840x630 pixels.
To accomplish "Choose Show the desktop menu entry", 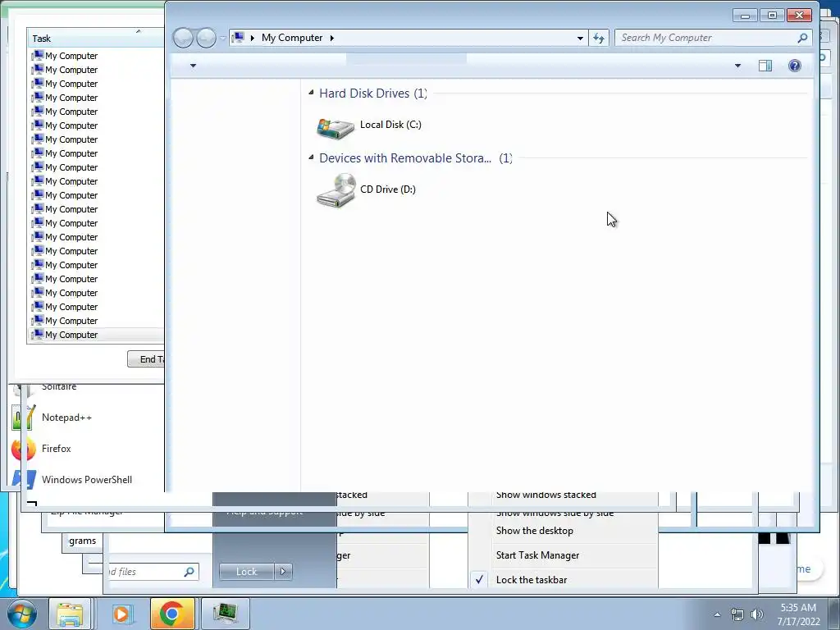I will click(535, 531).
